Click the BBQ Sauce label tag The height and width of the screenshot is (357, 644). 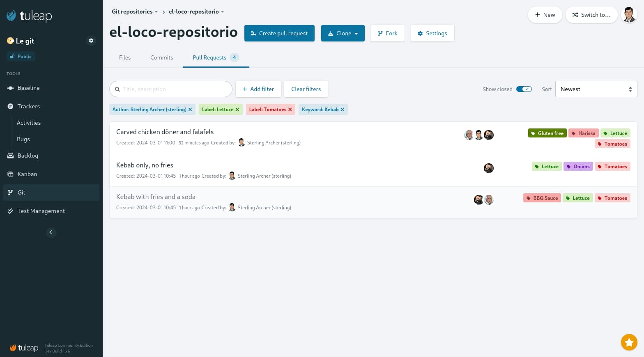coord(542,198)
